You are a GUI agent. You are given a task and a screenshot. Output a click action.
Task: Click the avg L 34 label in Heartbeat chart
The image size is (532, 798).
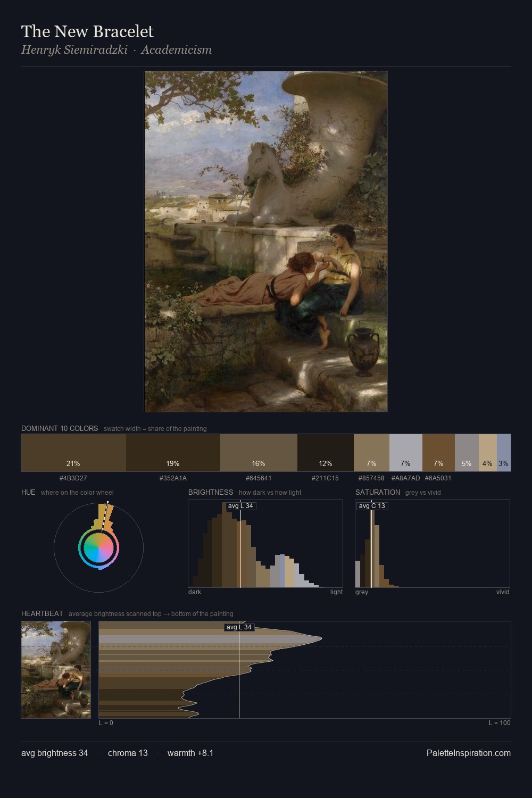[239, 627]
